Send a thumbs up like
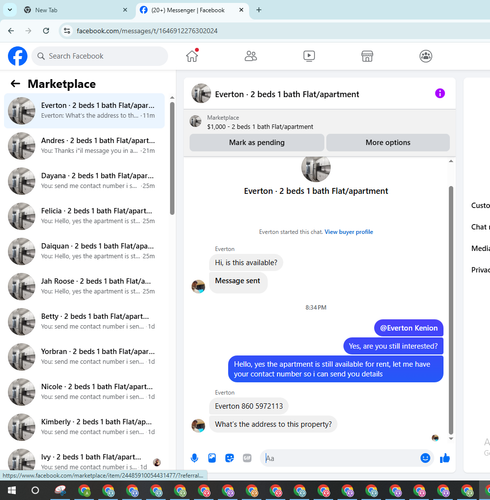 [x=445, y=458]
